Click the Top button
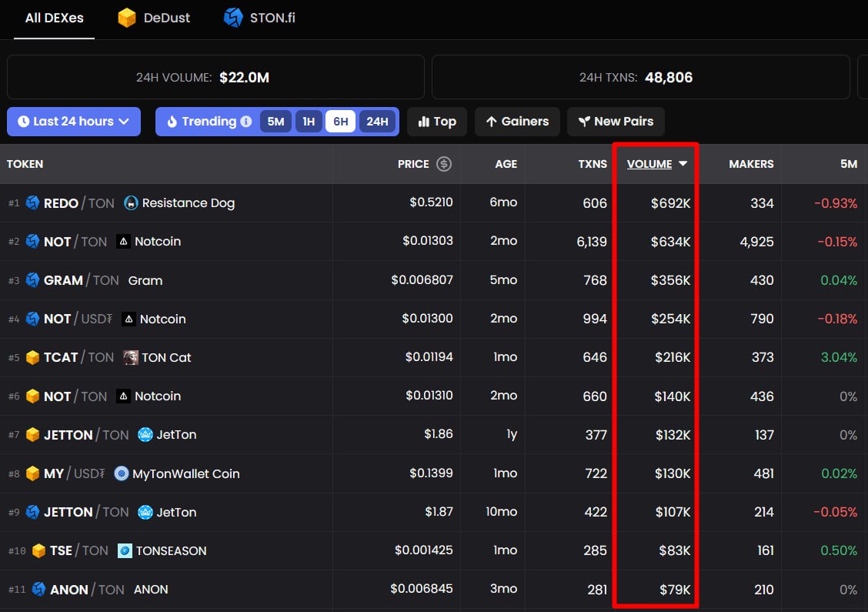Image resolution: width=868 pixels, height=612 pixels. pyautogui.click(x=437, y=122)
